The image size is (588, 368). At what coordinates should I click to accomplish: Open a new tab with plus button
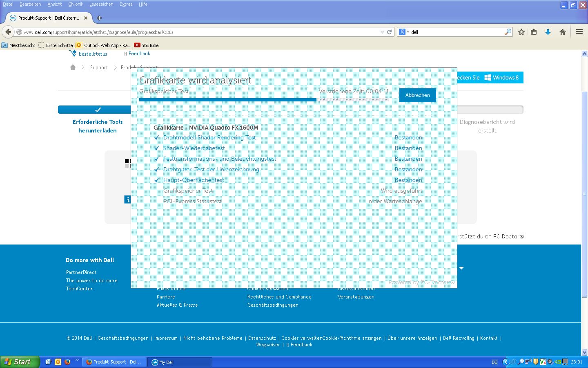99,18
